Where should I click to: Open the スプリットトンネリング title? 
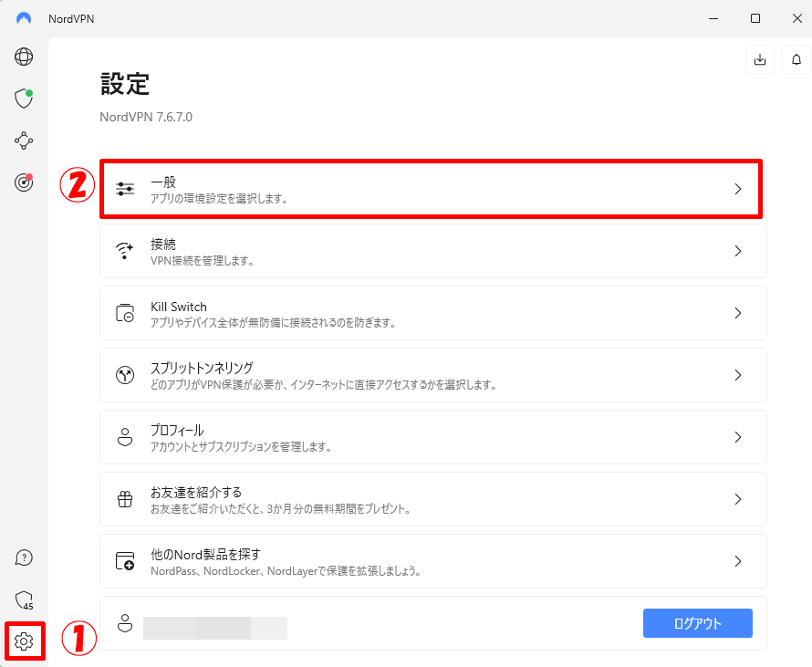202,369
